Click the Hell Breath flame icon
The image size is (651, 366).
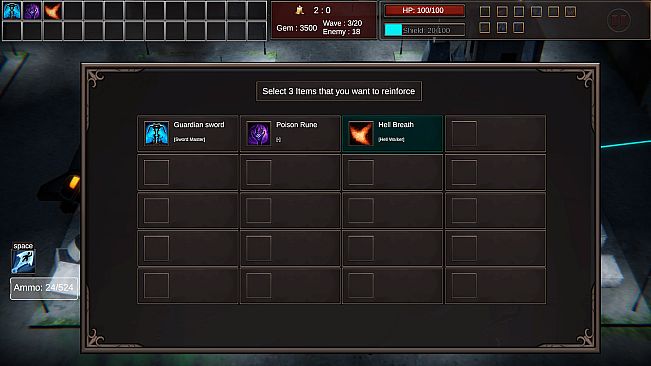click(360, 133)
